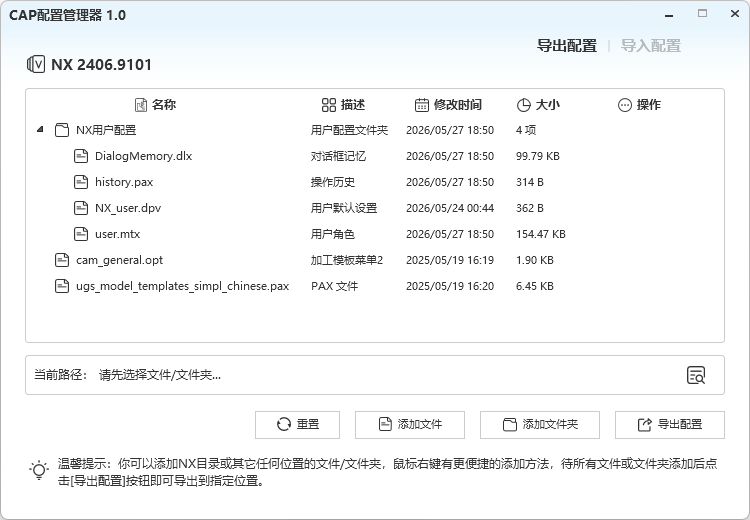The width and height of the screenshot is (750, 520).
Task: Click the DialogMemory.dlx file icon
Action: [x=81, y=156]
